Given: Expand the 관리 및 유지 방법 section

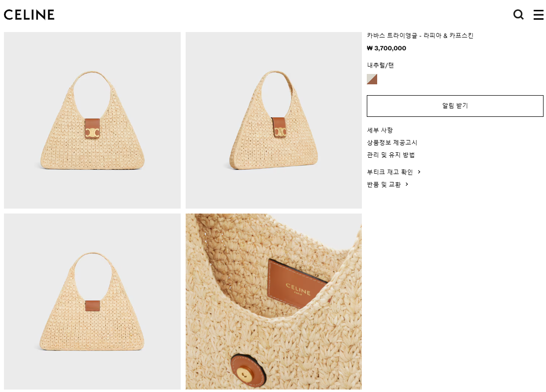Looking at the screenshot, I should (x=390, y=155).
